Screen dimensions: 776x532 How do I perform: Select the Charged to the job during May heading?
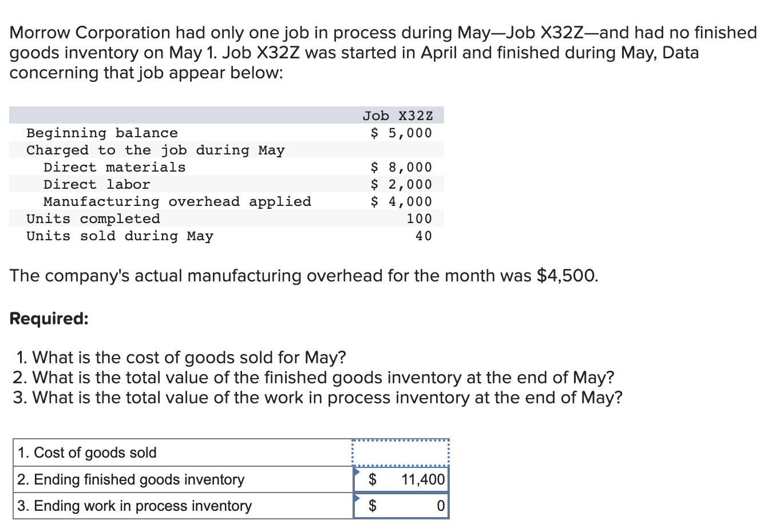[156, 150]
